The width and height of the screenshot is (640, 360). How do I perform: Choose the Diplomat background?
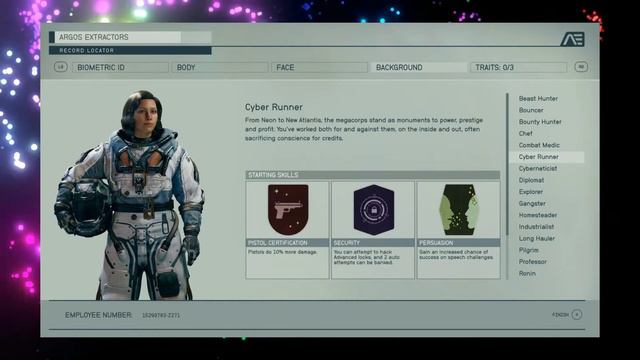point(531,180)
